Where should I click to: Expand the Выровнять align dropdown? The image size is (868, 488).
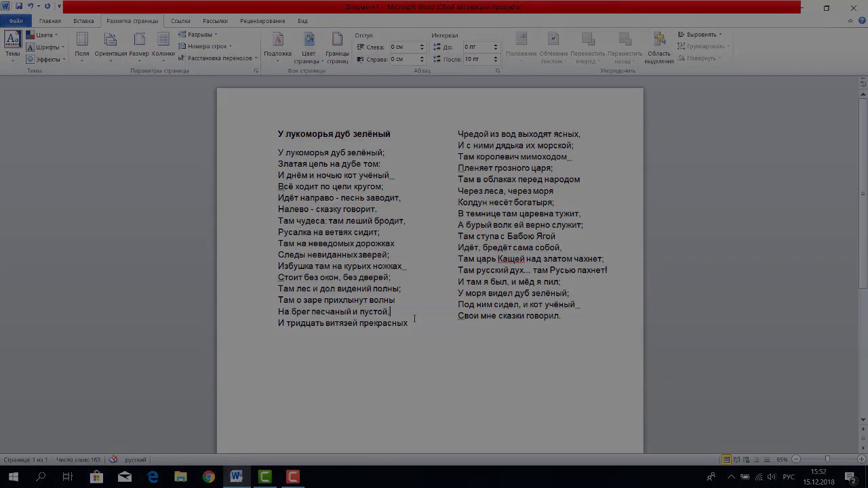(700, 35)
